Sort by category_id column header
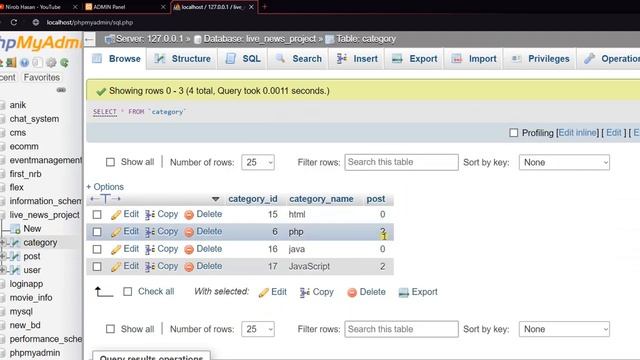The width and height of the screenshot is (640, 360). [253, 199]
